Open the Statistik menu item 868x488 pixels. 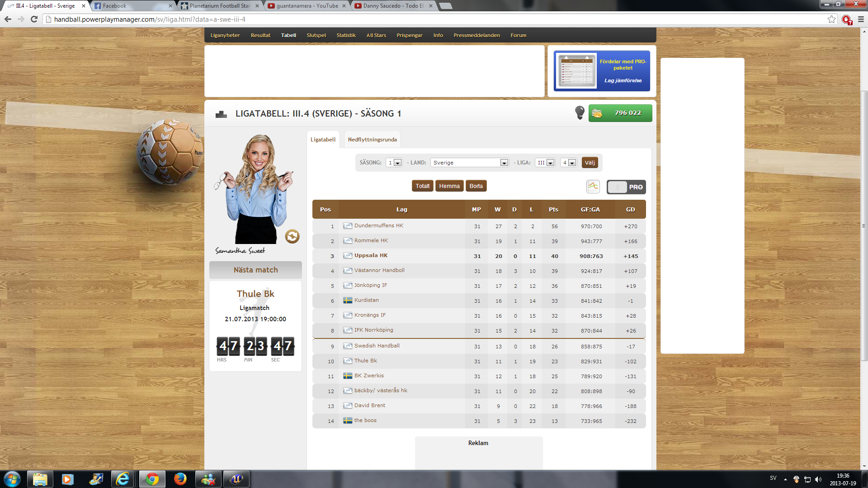(x=346, y=35)
